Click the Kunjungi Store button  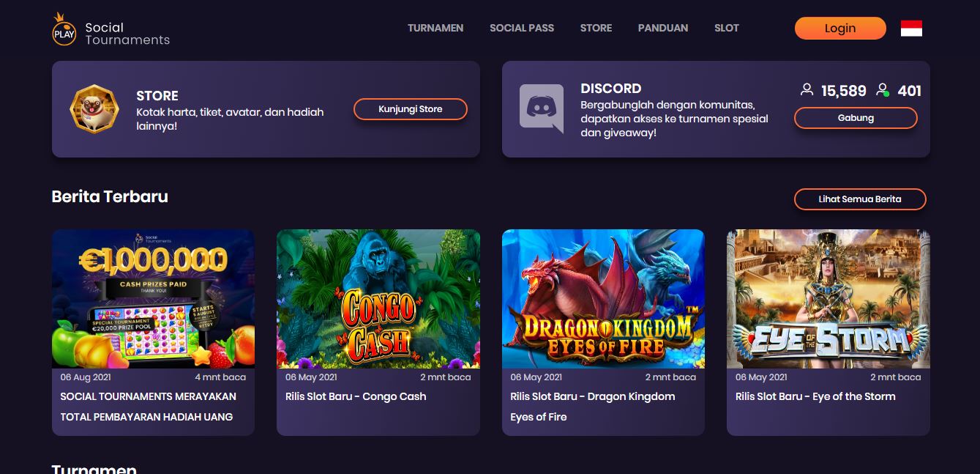tap(411, 109)
